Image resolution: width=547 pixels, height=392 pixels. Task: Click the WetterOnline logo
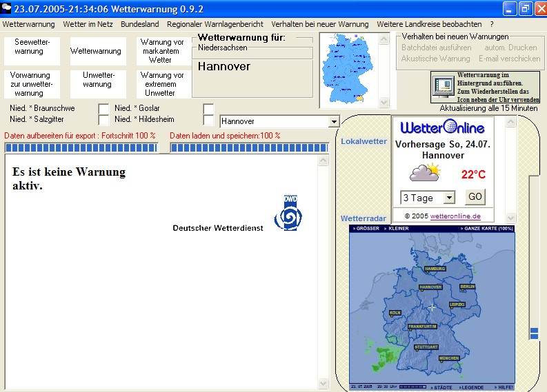tap(442, 128)
